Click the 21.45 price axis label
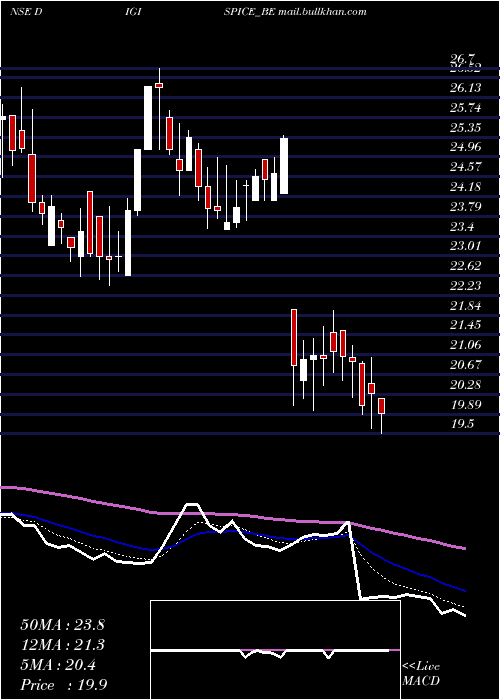The height and width of the screenshot is (700, 500). (466, 325)
